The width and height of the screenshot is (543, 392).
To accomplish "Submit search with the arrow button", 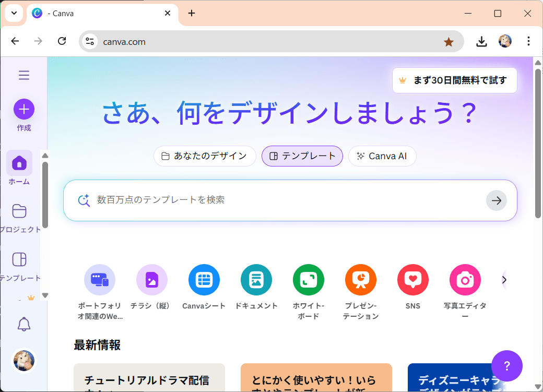I will 496,200.
